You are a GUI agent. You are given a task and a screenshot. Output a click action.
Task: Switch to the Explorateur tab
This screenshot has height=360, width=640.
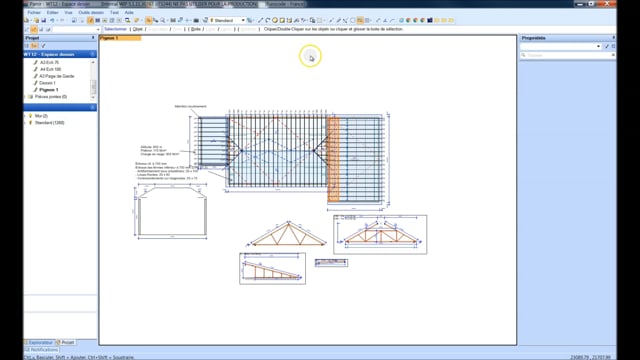coord(39,342)
